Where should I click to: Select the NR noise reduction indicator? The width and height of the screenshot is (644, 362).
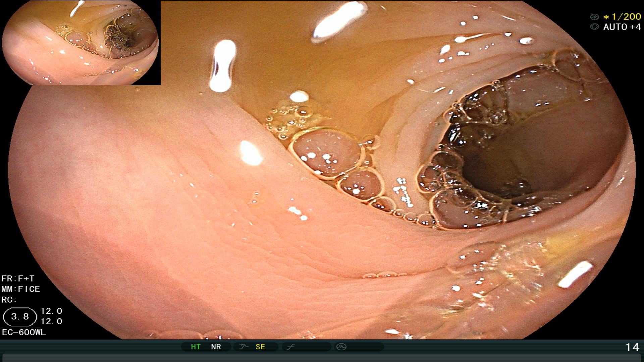coord(216,347)
